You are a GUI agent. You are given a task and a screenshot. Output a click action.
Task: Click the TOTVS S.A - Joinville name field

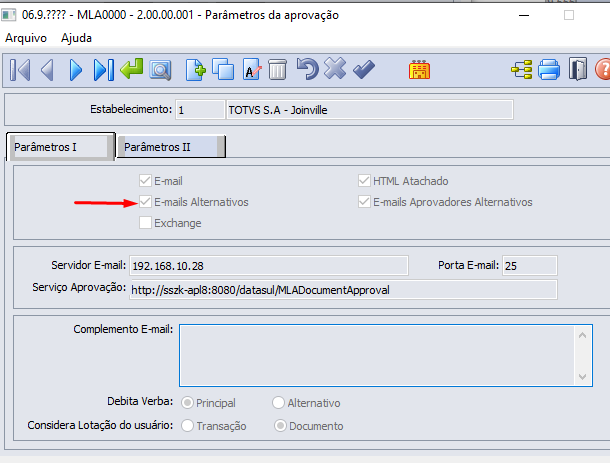(x=370, y=110)
